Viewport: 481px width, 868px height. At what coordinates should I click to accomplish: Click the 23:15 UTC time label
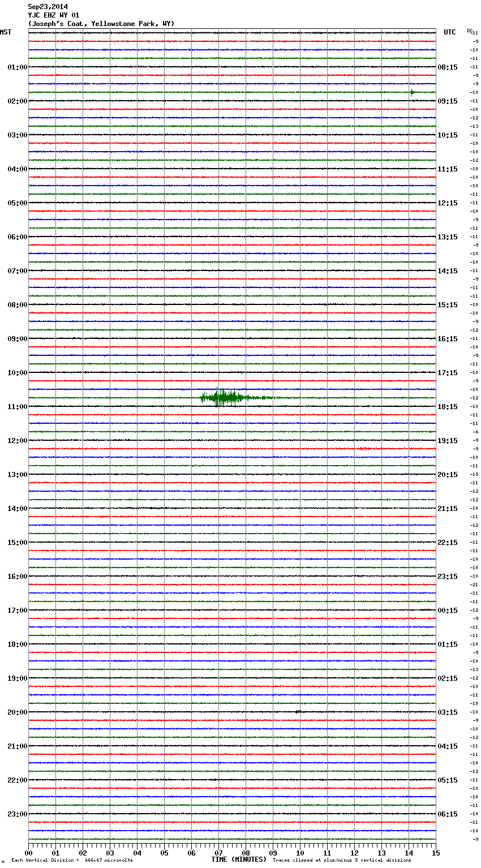coord(448,577)
